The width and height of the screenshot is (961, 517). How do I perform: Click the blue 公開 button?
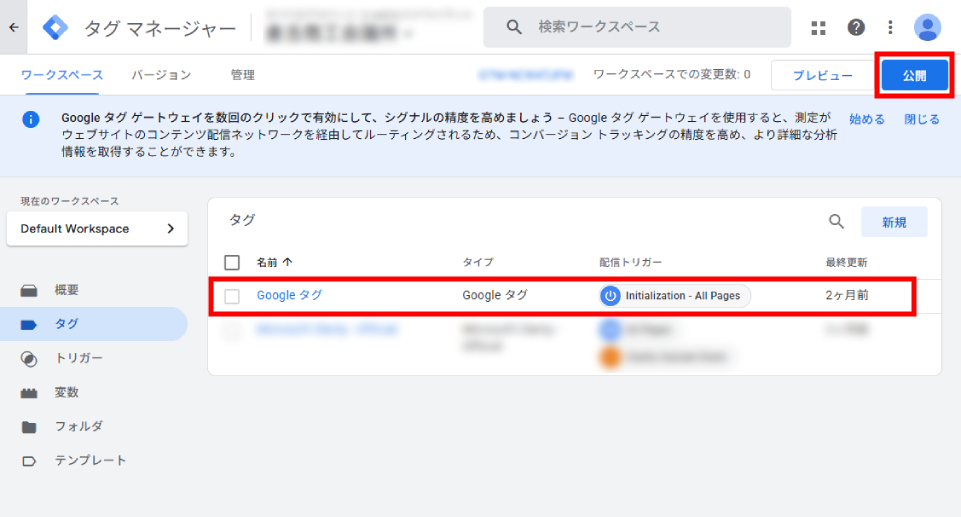point(914,76)
